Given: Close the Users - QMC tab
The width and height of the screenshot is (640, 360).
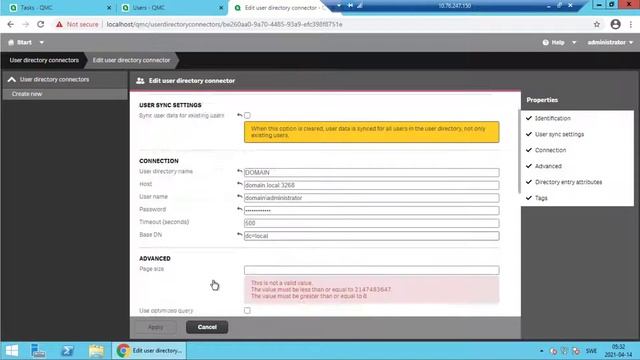Looking at the screenshot, I should [x=221, y=8].
